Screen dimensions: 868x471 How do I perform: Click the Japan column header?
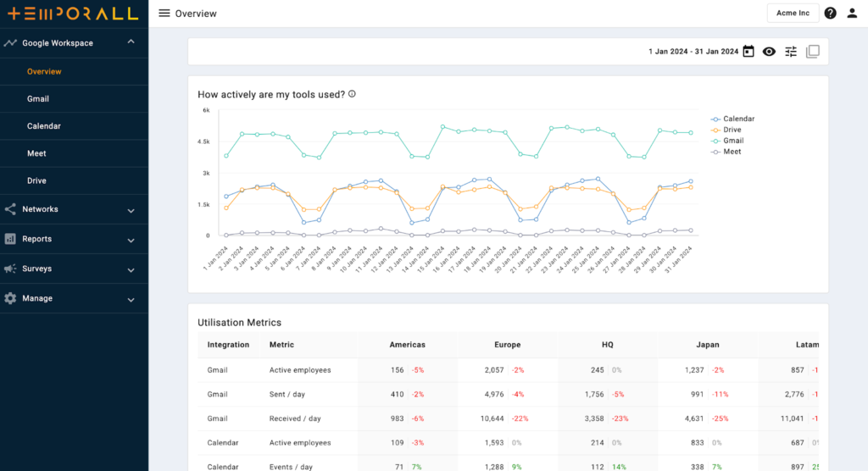pyautogui.click(x=708, y=345)
